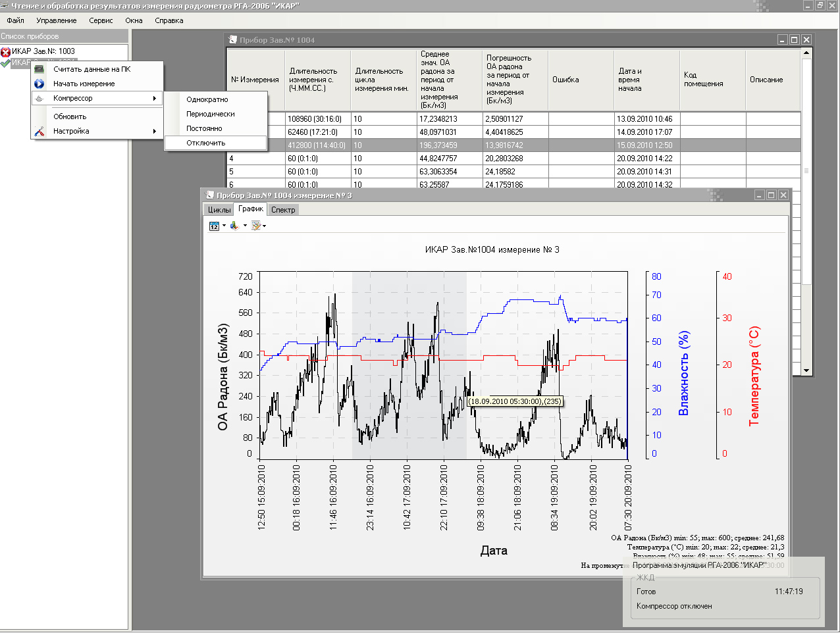Click the device icon next to 'Считать данные на ПК'

[39, 69]
